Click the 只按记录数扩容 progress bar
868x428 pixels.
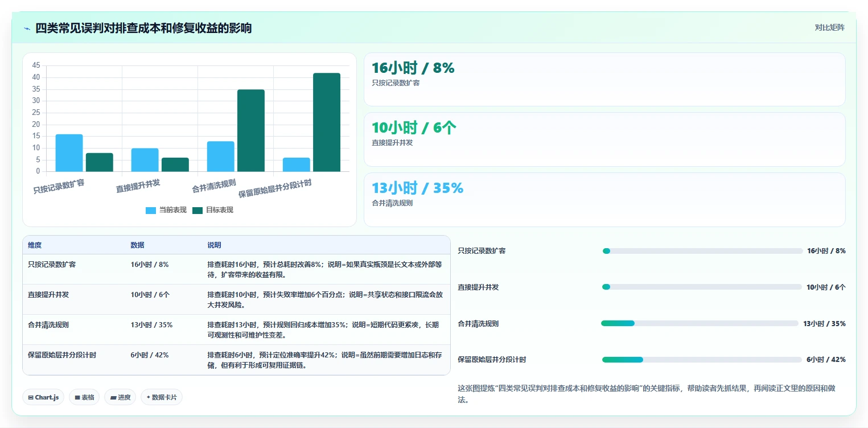pyautogui.click(x=702, y=251)
